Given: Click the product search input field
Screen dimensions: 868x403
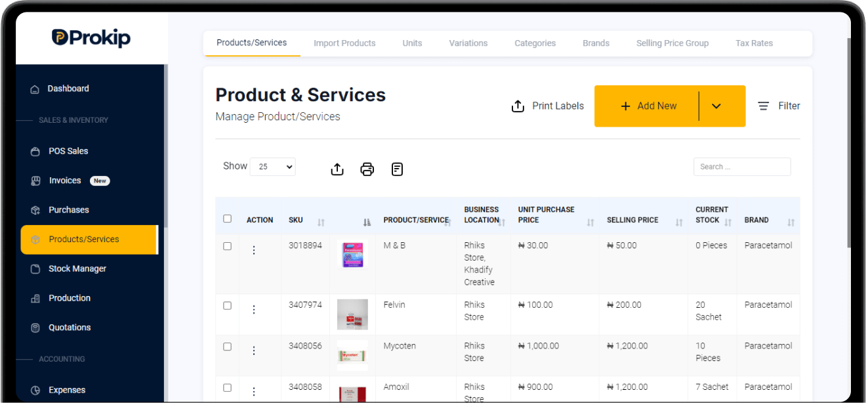Looking at the screenshot, I should pos(742,167).
